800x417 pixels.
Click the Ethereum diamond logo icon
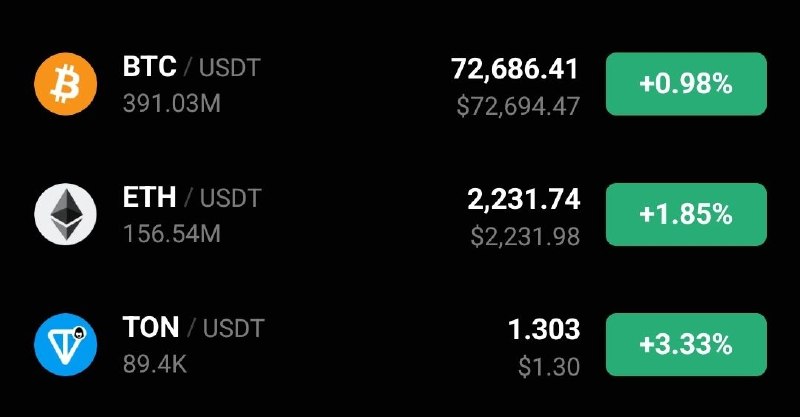(x=65, y=214)
